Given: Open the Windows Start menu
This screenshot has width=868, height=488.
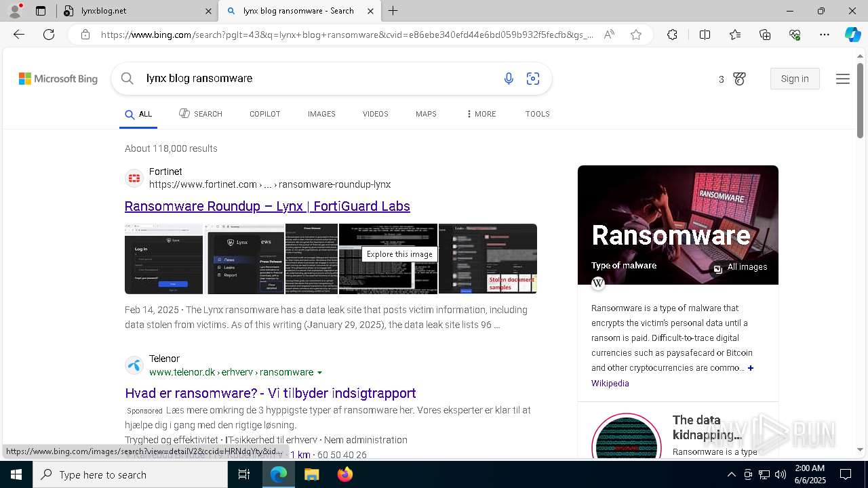Looking at the screenshot, I should coord(16,474).
